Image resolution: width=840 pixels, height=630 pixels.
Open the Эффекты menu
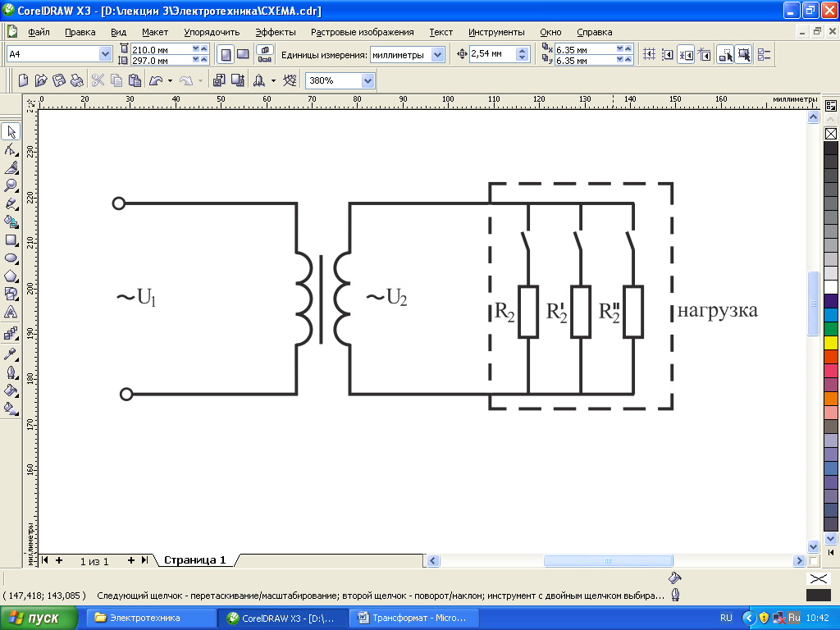pos(276,32)
